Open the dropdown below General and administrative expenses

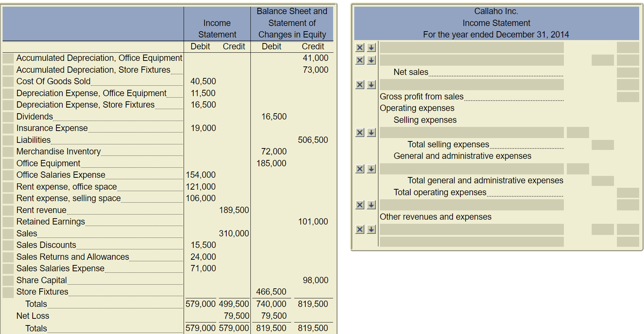(371, 168)
